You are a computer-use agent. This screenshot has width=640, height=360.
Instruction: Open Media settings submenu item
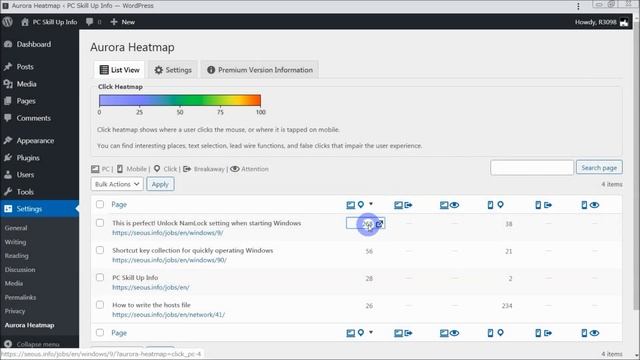[14, 283]
